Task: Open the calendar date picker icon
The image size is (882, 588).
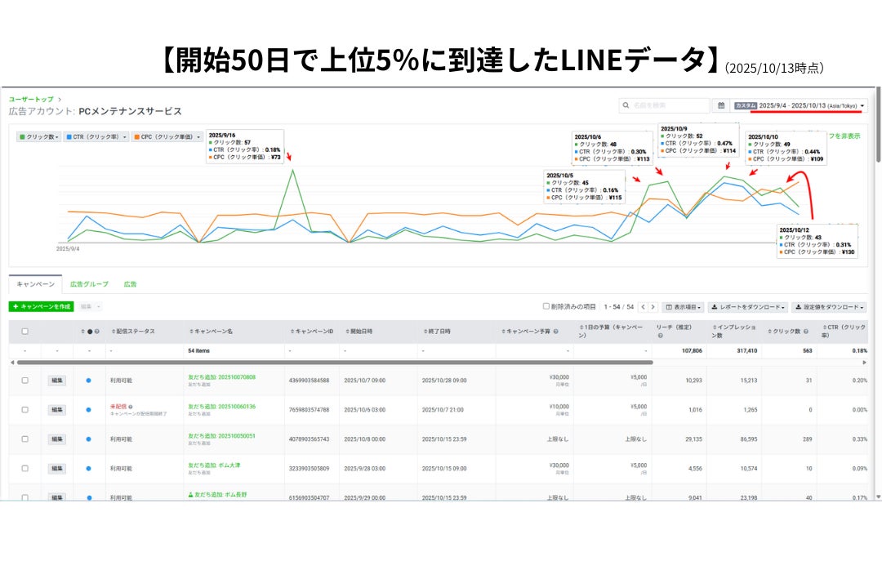Action: coord(721,105)
